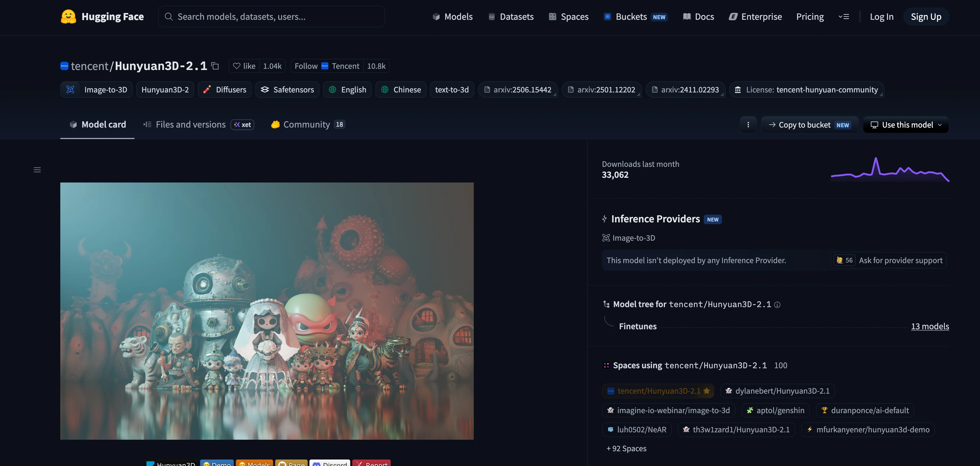Image resolution: width=980 pixels, height=466 pixels.
Task: Open the 13 models finetunes link
Action: point(930,326)
